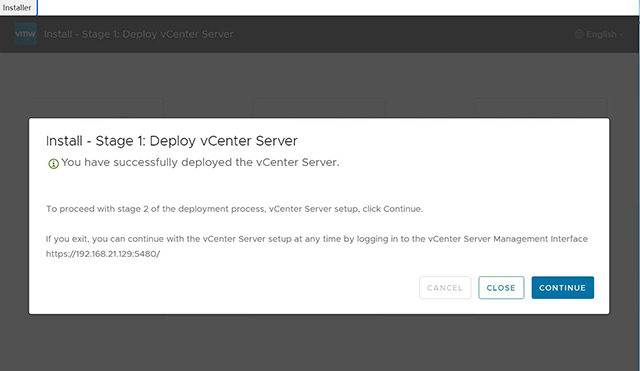
Task: Click the CONTINUE button
Action: coord(562,288)
